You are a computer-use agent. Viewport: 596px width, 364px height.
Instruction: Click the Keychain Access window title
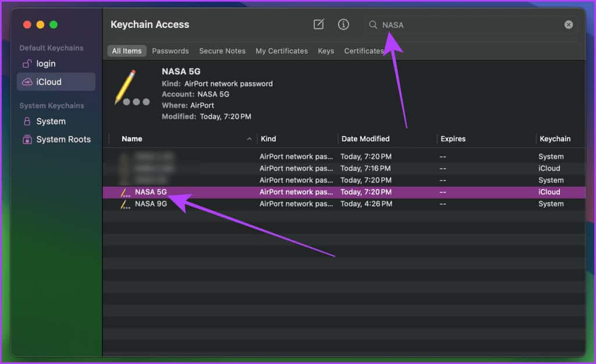point(150,24)
